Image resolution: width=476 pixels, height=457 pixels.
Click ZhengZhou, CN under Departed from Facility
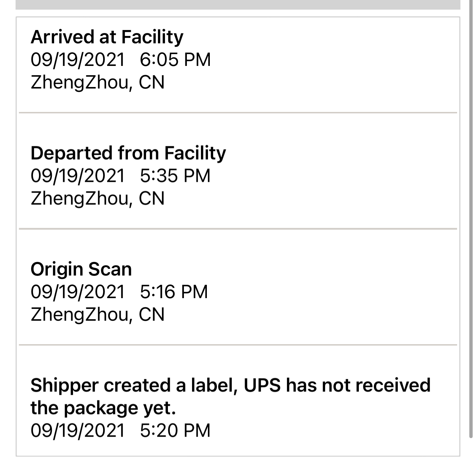click(97, 198)
